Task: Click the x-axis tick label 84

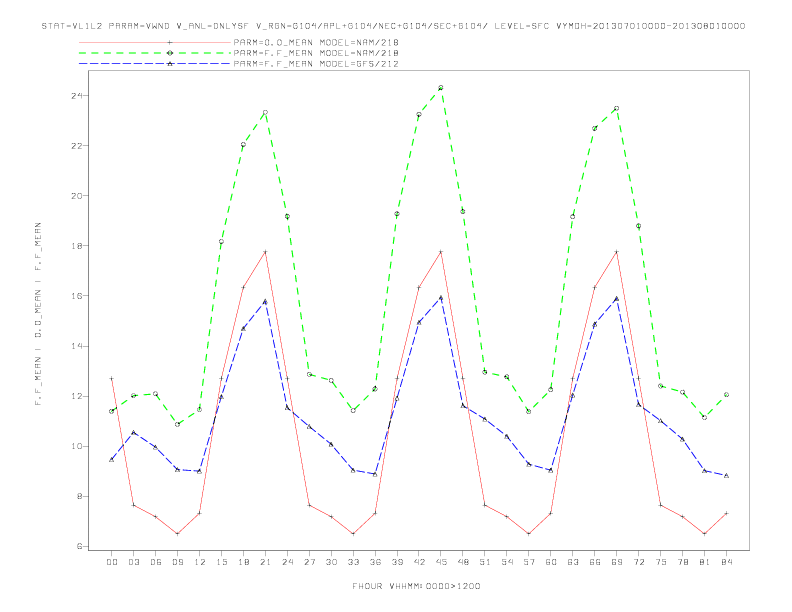Action: [726, 562]
